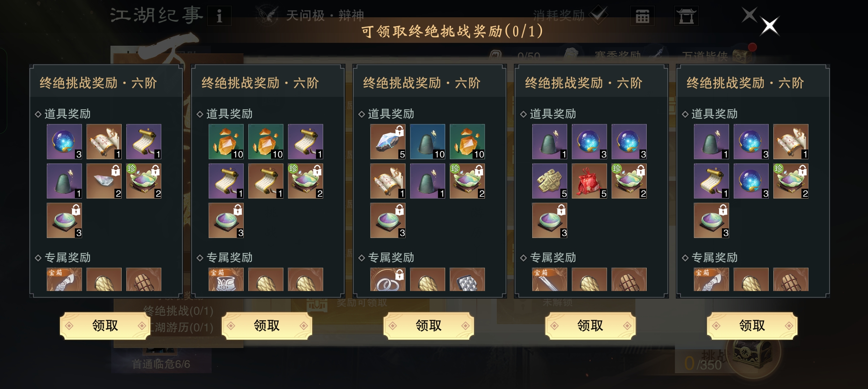Screen dimensions: 868x389
Task: Open the calendar icon in top bar
Action: click(642, 16)
